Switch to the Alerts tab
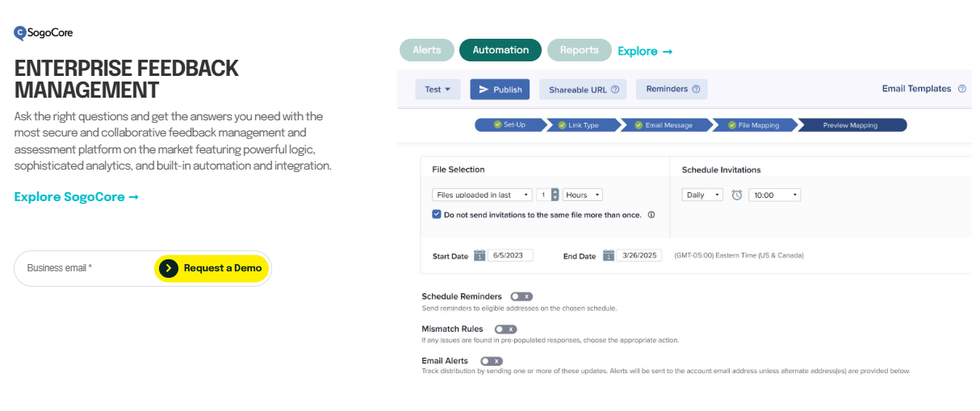980x411 pixels. [x=427, y=50]
